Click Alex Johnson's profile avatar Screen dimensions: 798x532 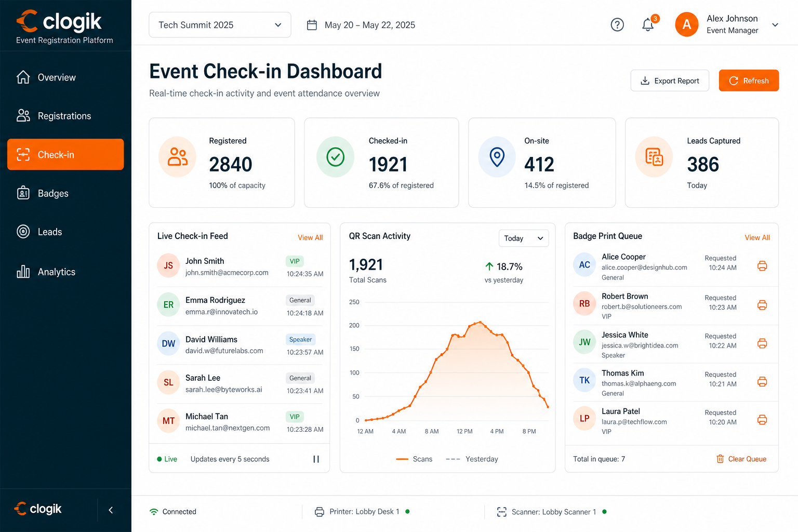[687, 24]
